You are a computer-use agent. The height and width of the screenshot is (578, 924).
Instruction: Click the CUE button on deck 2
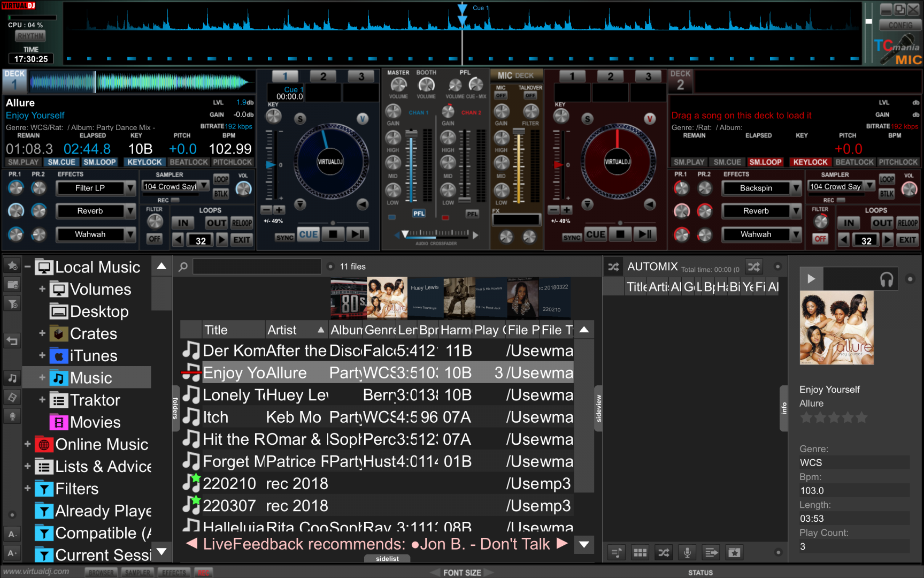tap(596, 234)
